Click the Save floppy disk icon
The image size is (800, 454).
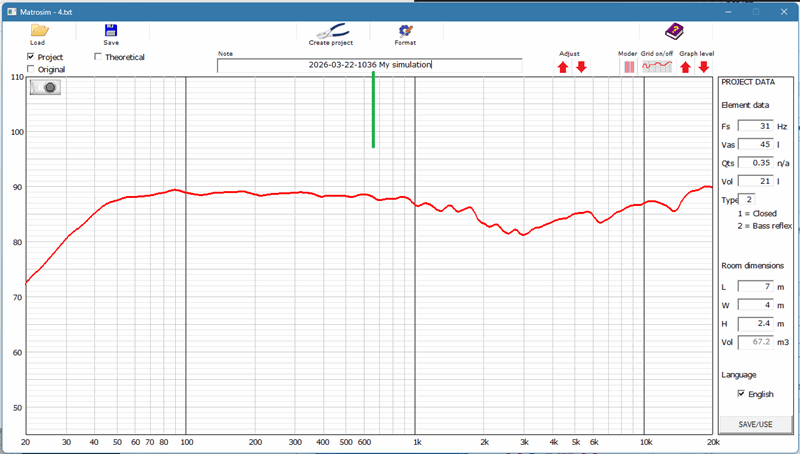coord(111,31)
